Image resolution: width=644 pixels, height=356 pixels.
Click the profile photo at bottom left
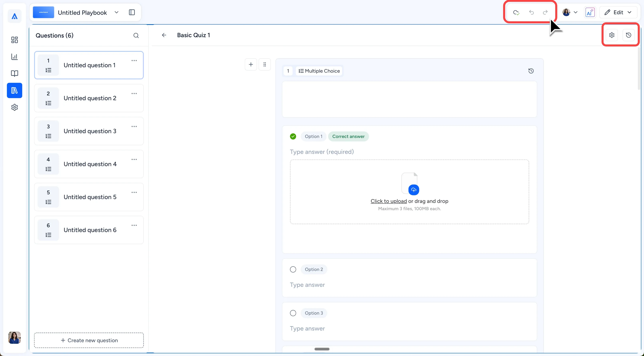click(x=14, y=338)
